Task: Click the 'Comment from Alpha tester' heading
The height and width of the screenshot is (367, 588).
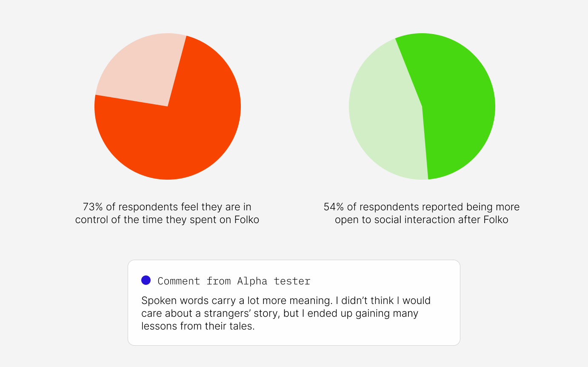Action: point(234,281)
